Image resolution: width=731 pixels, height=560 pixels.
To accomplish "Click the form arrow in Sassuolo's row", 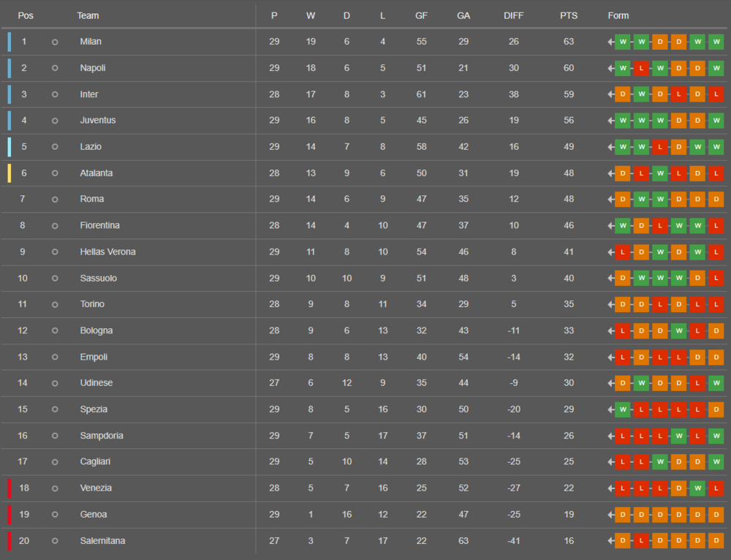I will point(611,279).
